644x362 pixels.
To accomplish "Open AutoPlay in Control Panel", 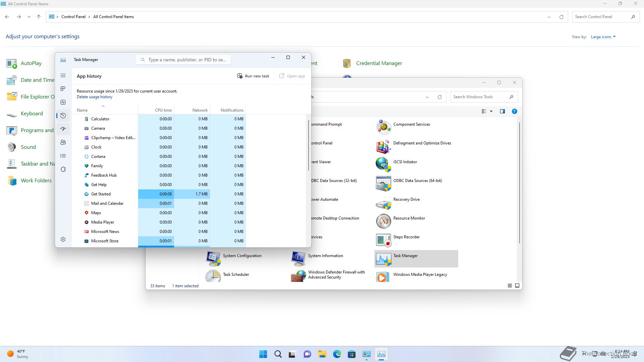I will click(24, 63).
